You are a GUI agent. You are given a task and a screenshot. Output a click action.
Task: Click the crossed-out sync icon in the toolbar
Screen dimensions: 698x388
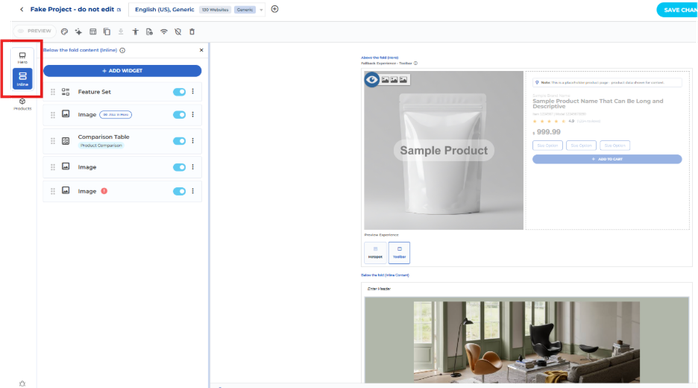[x=178, y=32]
